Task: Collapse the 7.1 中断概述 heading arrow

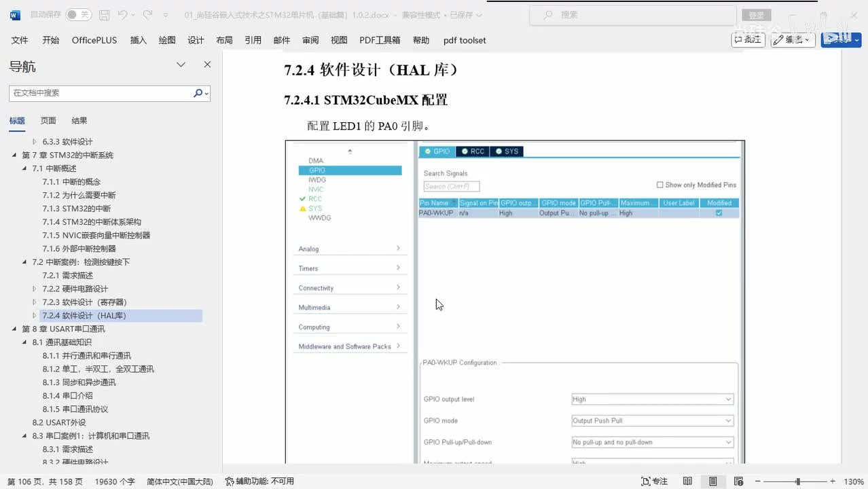Action: [x=25, y=168]
